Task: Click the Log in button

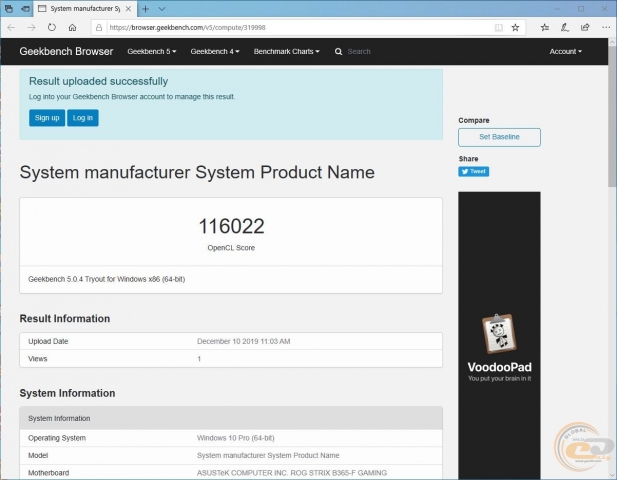Action: [x=83, y=118]
